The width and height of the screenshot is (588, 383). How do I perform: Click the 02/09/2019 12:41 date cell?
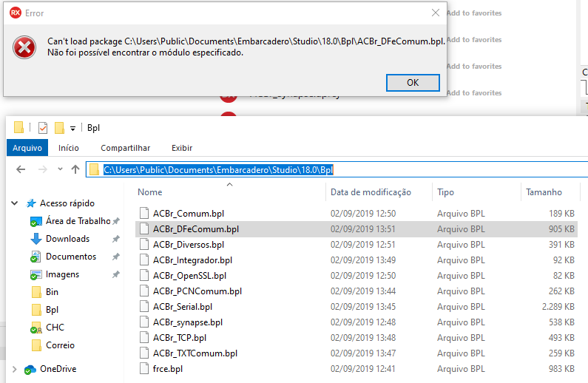(362, 369)
